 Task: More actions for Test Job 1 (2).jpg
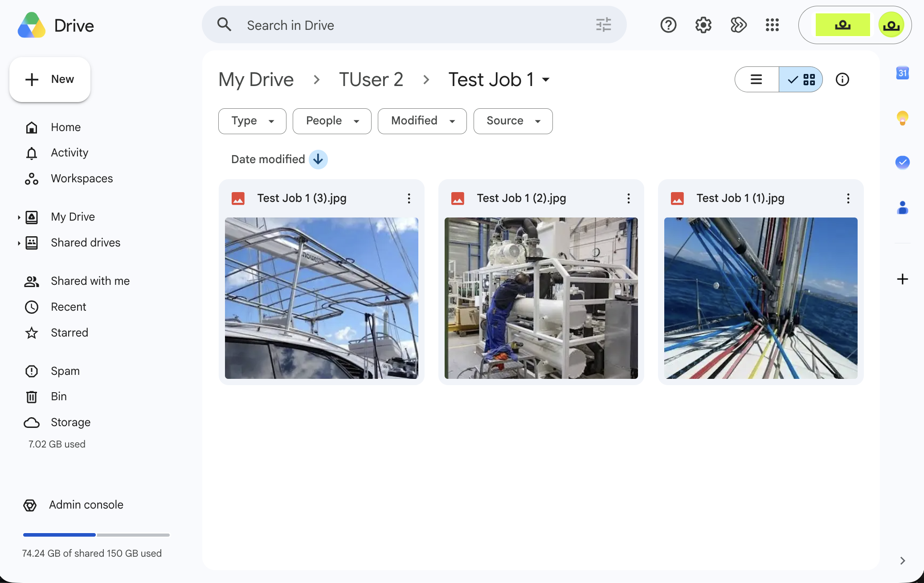point(628,198)
